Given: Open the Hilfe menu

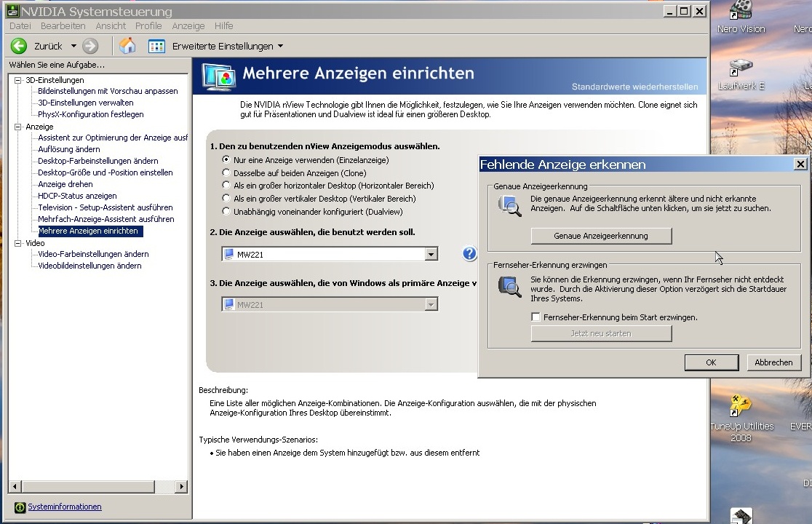Looking at the screenshot, I should point(223,26).
